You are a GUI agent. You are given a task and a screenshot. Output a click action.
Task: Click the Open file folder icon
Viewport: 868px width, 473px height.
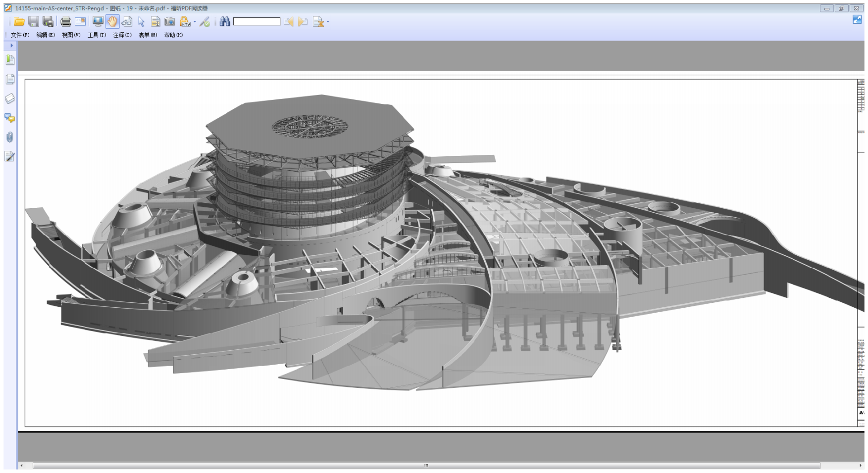tap(19, 21)
